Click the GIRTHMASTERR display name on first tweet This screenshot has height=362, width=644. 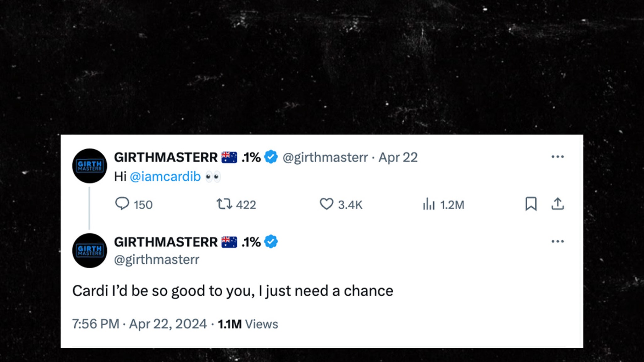[166, 157]
